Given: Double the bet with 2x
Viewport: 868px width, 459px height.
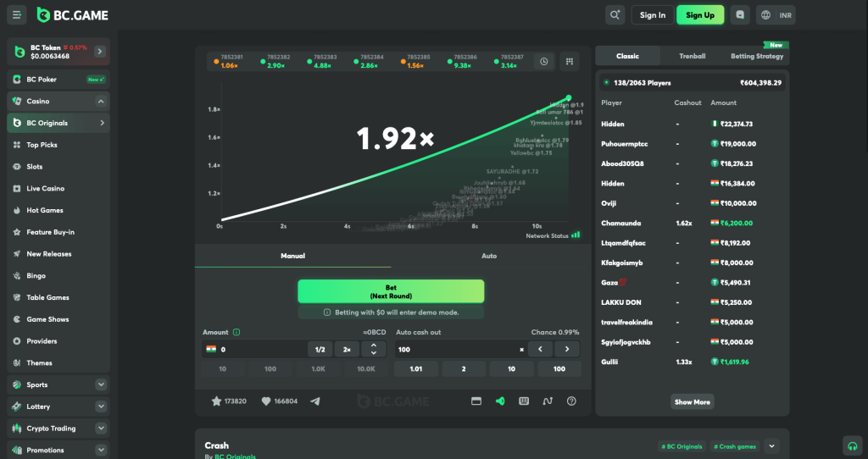Looking at the screenshot, I should point(347,350).
